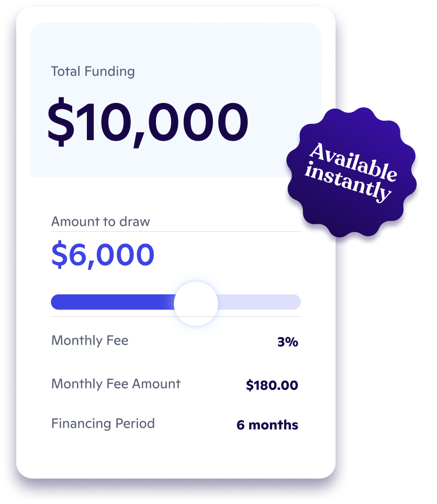The width and height of the screenshot is (437, 504).
Task: Click the Monthly Fee label
Action: [89, 341]
